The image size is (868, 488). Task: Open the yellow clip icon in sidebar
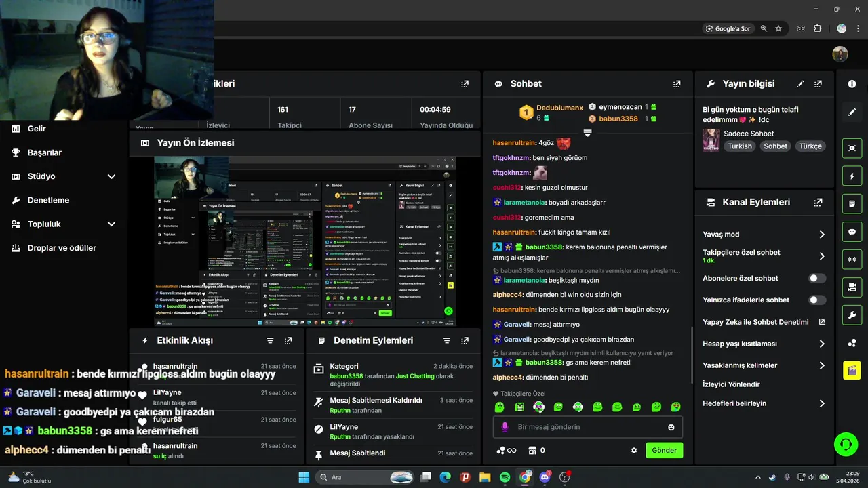852,370
